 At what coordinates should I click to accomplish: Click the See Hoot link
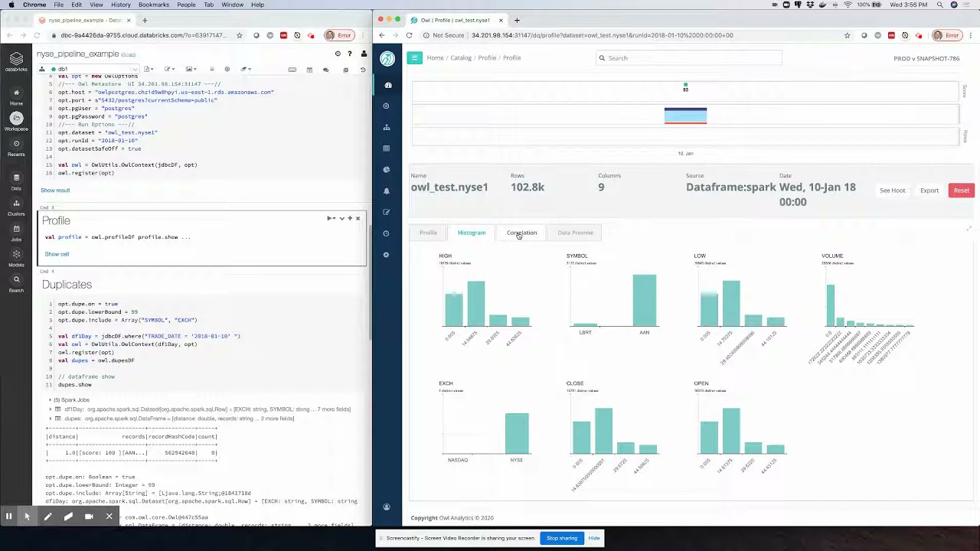click(x=892, y=191)
